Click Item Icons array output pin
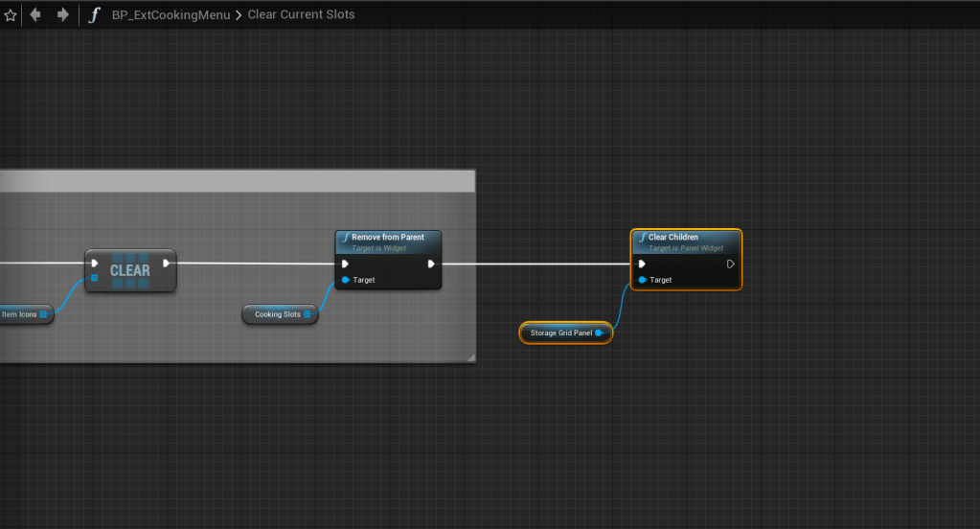 tap(43, 314)
